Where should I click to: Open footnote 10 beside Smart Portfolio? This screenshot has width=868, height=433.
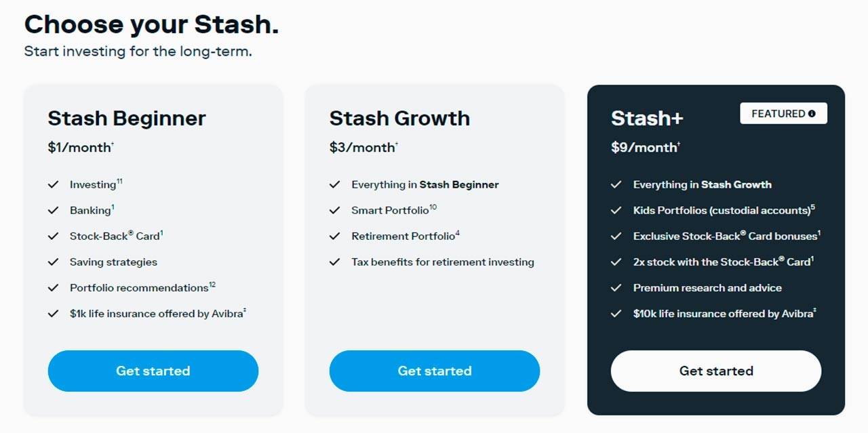[433, 207]
